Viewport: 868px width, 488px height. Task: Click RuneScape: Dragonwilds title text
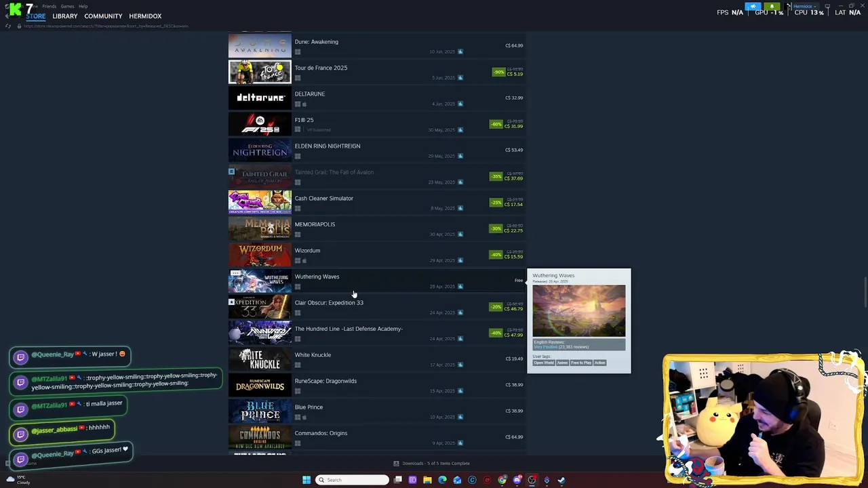click(325, 381)
